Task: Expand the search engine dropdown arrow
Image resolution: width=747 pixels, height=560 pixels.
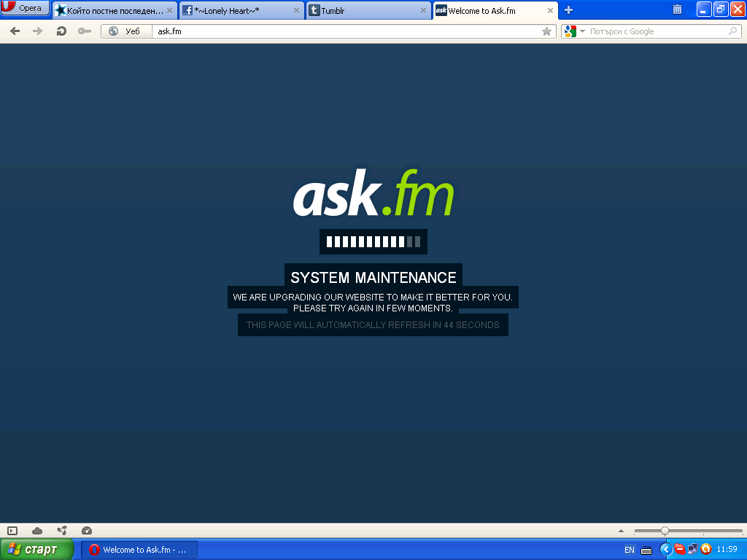Action: coord(582,31)
